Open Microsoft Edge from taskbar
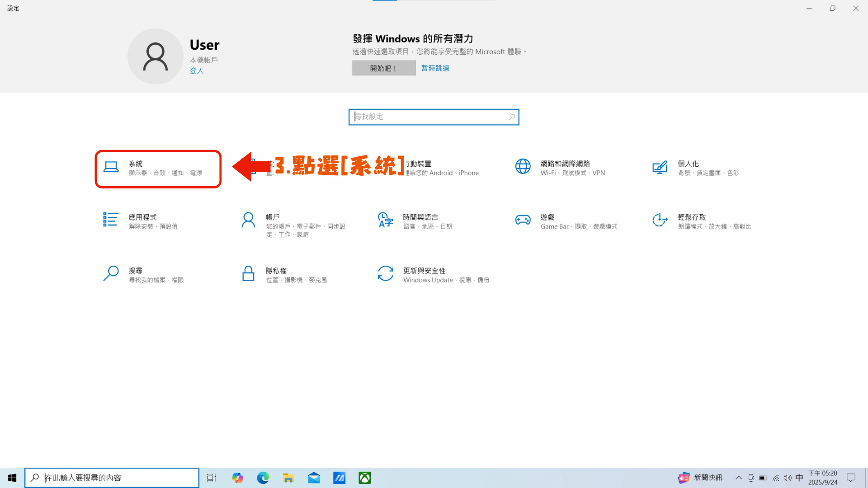The height and width of the screenshot is (488, 868). point(263,478)
